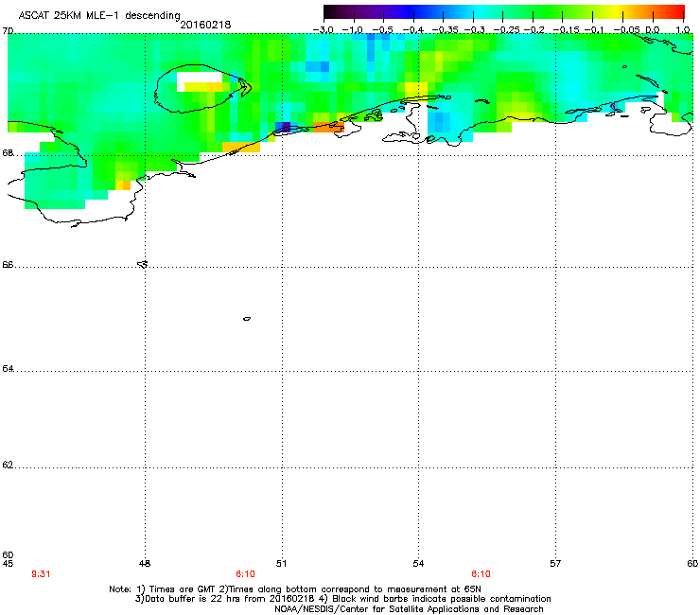700x615 pixels.
Task: Click the "-0.2" color bar label
Action: [x=534, y=30]
